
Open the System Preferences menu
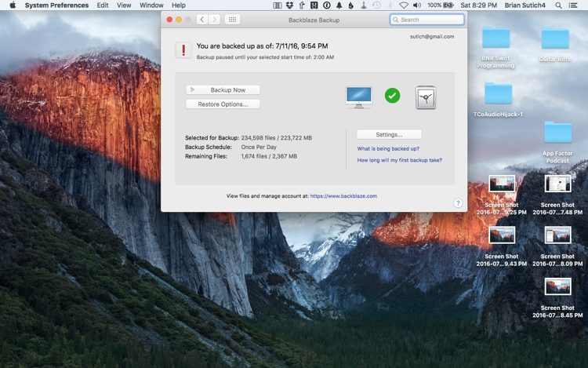pyautogui.click(x=56, y=5)
